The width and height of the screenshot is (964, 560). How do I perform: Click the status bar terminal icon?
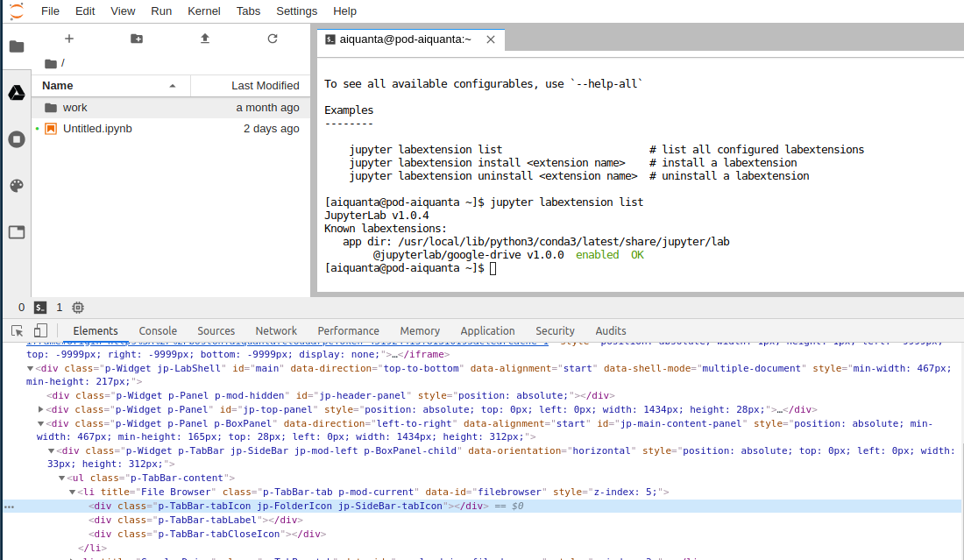(40, 308)
